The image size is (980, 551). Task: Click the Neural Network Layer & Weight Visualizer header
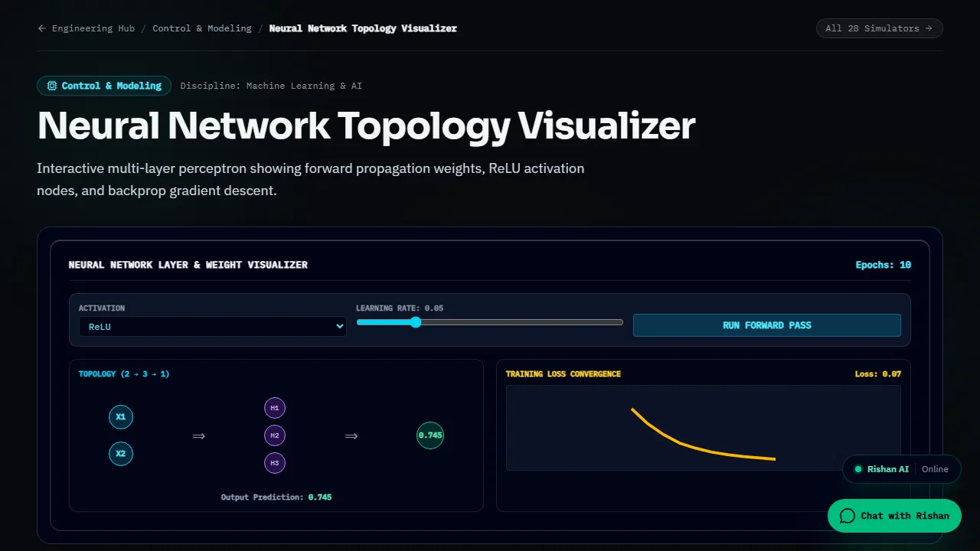coord(188,265)
